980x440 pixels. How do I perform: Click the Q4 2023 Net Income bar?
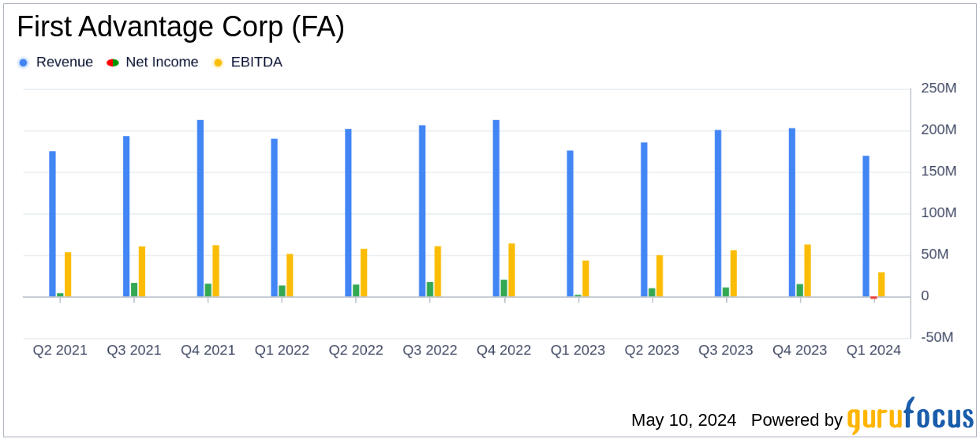point(799,291)
